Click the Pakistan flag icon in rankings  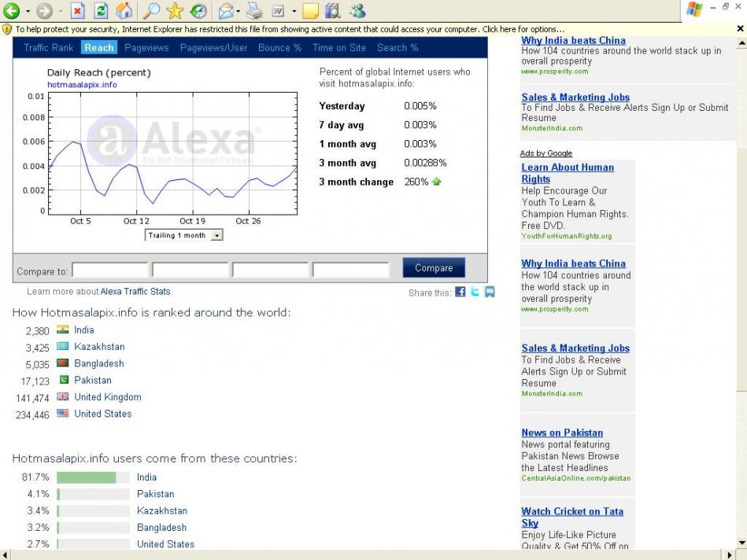[x=64, y=380]
